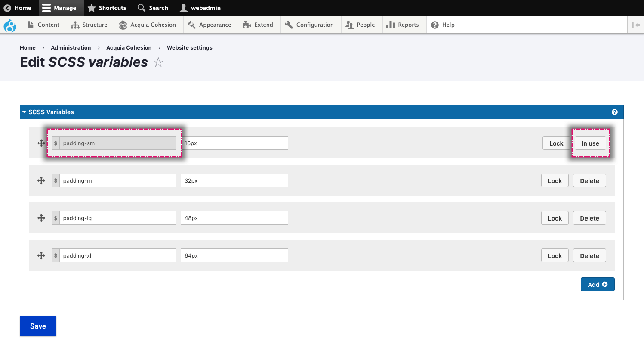Follow the Acquia Cohesion breadcrumb link
Viewport: 644px width, 351px height.
click(x=129, y=48)
